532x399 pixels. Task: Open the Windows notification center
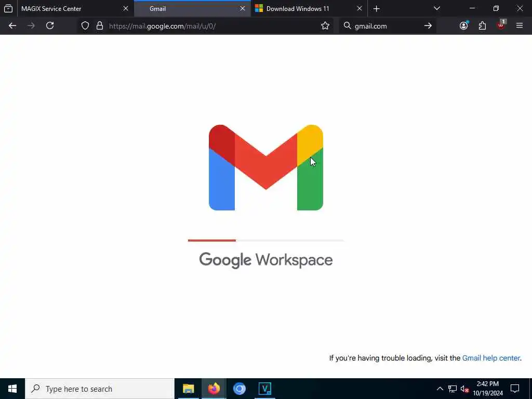coord(515,389)
